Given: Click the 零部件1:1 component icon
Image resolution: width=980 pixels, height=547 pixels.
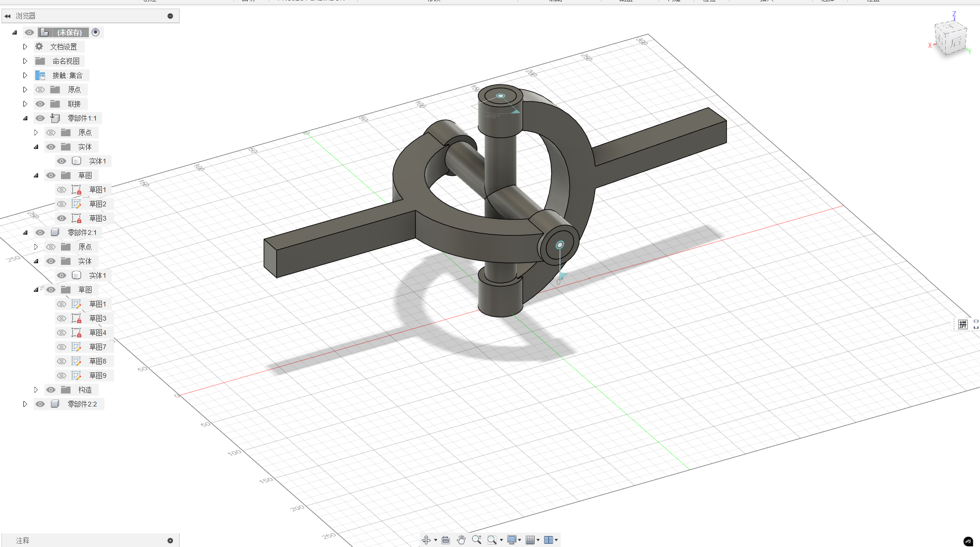Looking at the screenshot, I should click(55, 118).
